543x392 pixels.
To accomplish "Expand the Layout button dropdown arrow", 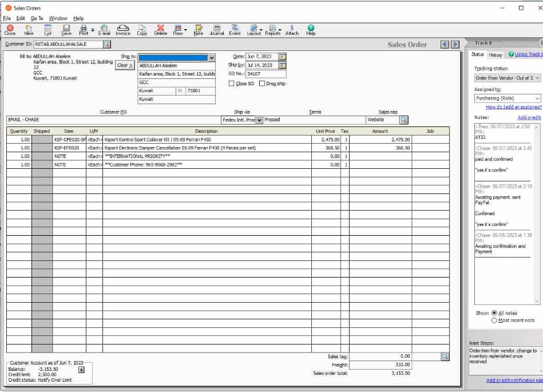I will 261,30.
